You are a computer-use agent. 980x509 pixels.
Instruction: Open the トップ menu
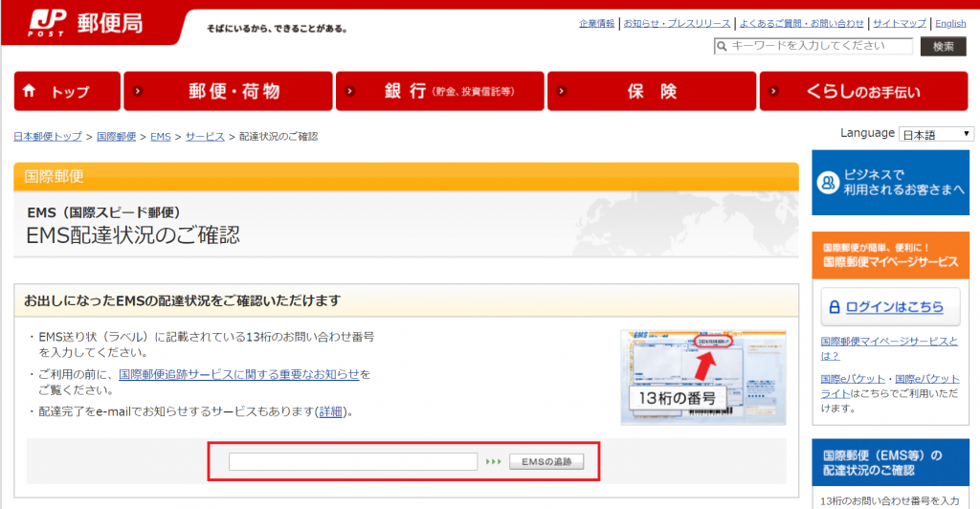(67, 91)
